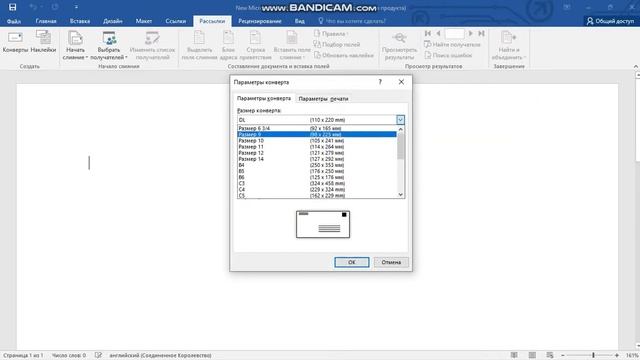Collapse the ribbon with the chevron arrow
640x360 pixels.
tap(636, 67)
